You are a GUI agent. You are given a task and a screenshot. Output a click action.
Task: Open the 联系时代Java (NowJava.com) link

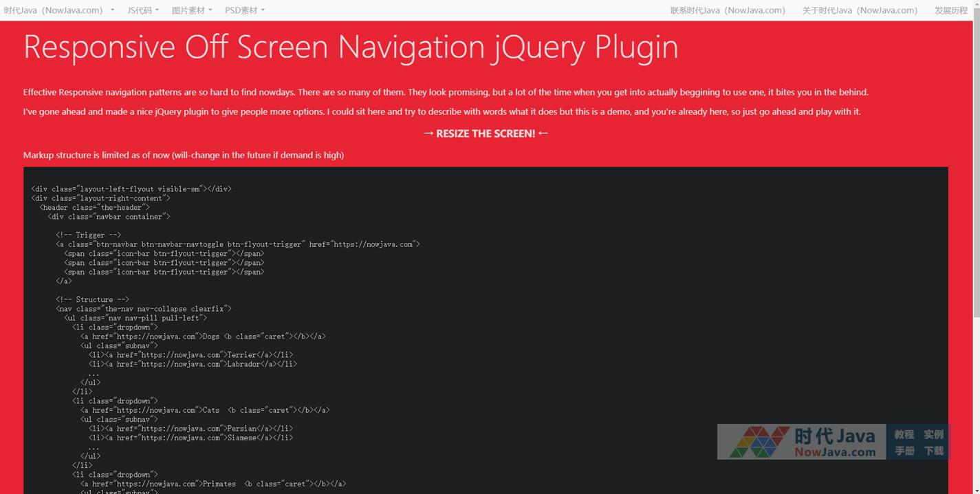click(727, 10)
